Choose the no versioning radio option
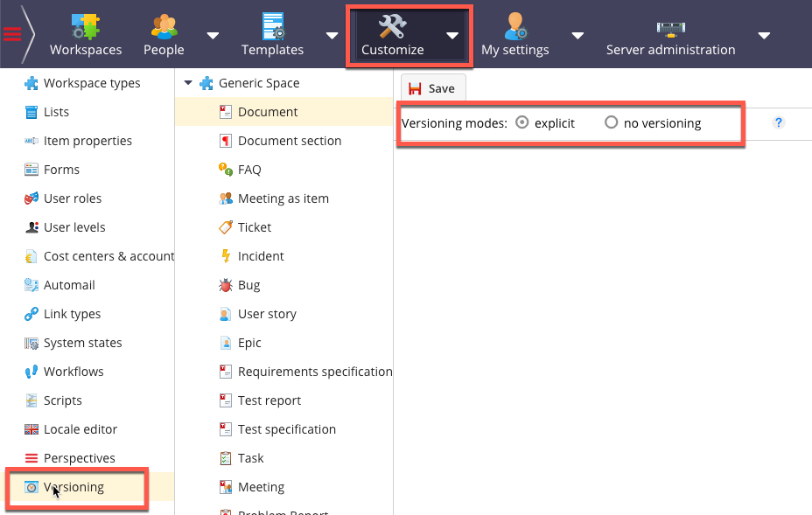 pyautogui.click(x=612, y=123)
